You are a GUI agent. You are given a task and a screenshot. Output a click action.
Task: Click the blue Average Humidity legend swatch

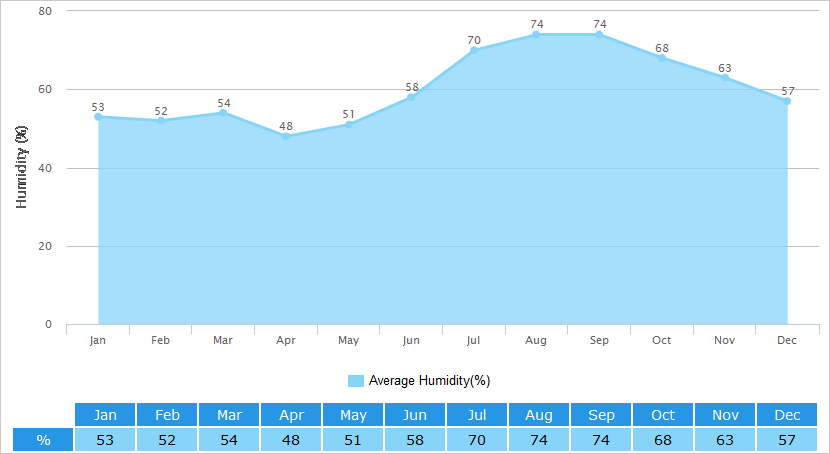point(356,381)
